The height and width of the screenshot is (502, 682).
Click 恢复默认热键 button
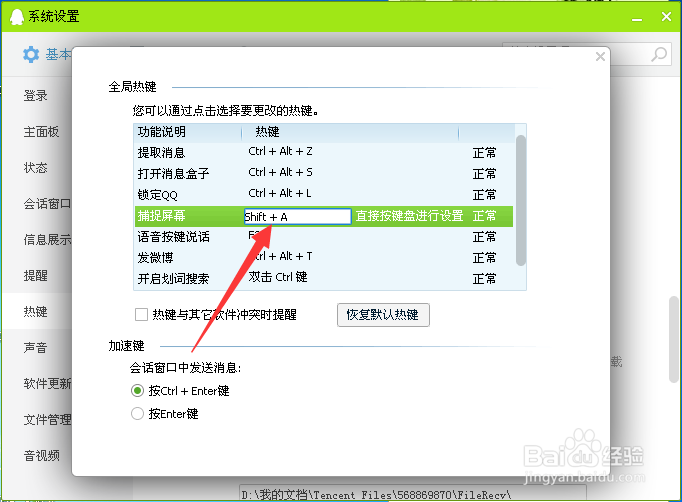pos(383,315)
